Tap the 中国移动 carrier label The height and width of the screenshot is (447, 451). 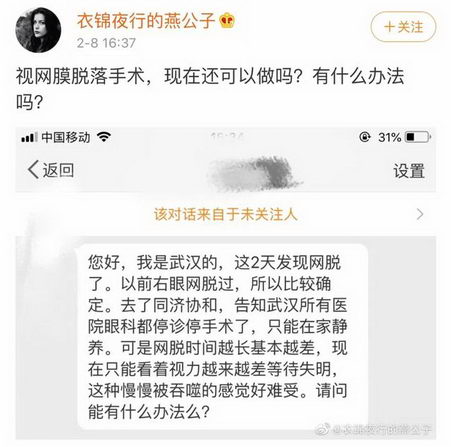[66, 137]
